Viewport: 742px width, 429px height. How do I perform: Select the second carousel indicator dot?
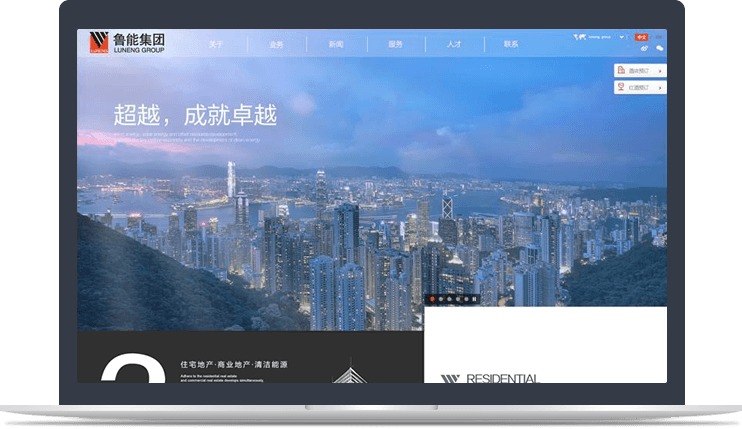[x=441, y=299]
